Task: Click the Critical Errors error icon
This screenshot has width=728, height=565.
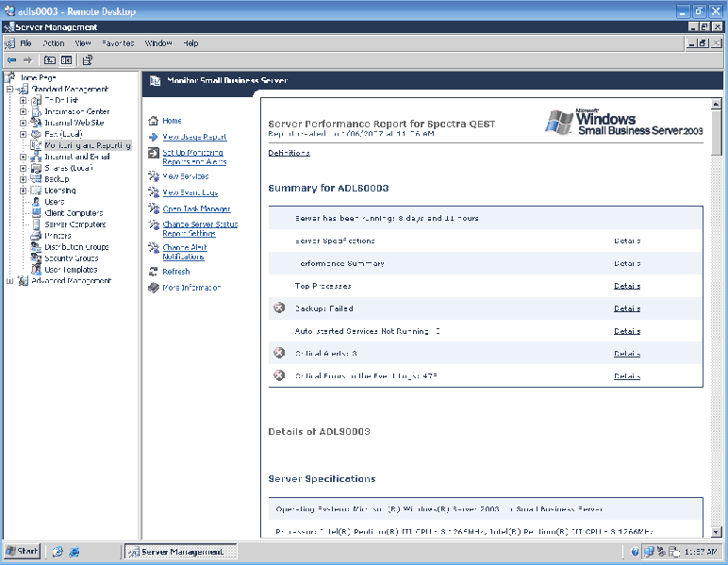Action: (279, 375)
